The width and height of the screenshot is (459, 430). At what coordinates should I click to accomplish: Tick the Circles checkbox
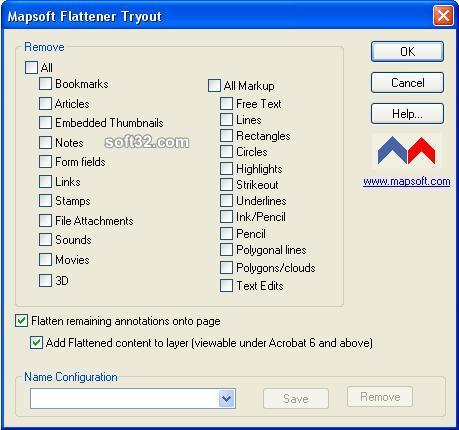coord(226,151)
